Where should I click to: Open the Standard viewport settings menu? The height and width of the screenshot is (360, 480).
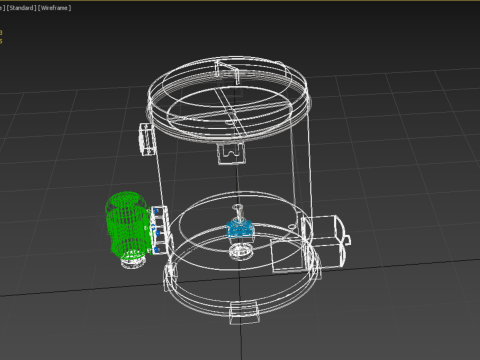(x=21, y=8)
